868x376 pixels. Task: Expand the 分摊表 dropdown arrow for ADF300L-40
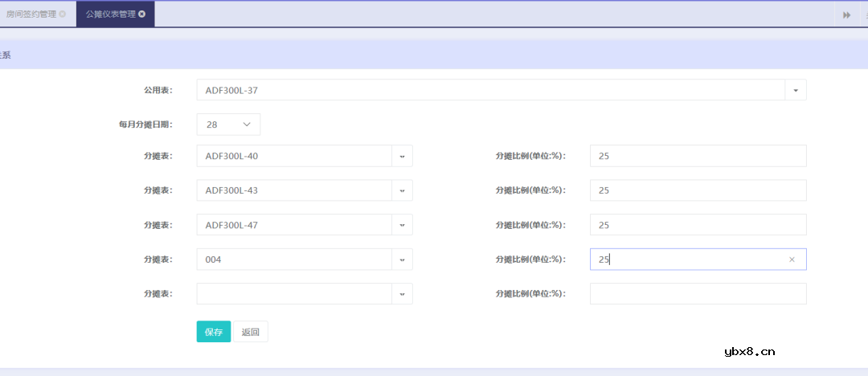[403, 156]
